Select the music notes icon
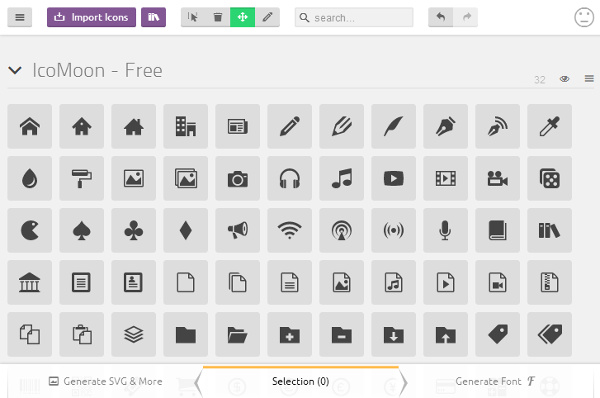 [342, 178]
